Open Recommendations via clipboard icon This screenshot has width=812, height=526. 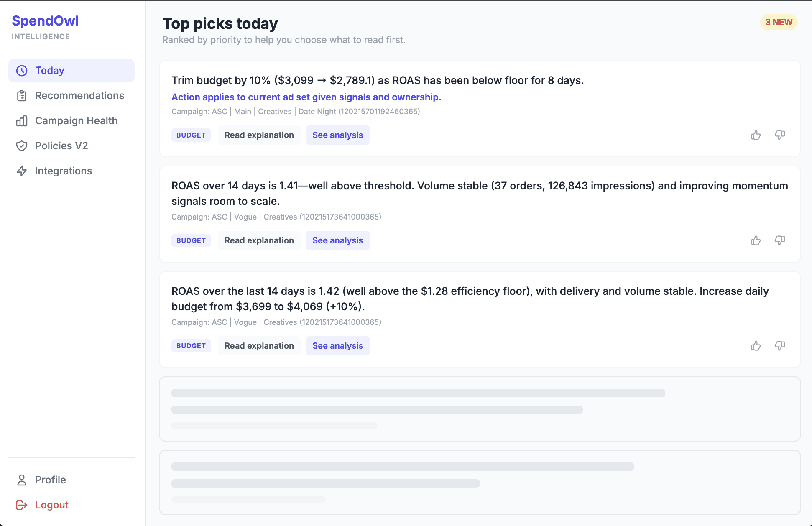[x=22, y=96]
